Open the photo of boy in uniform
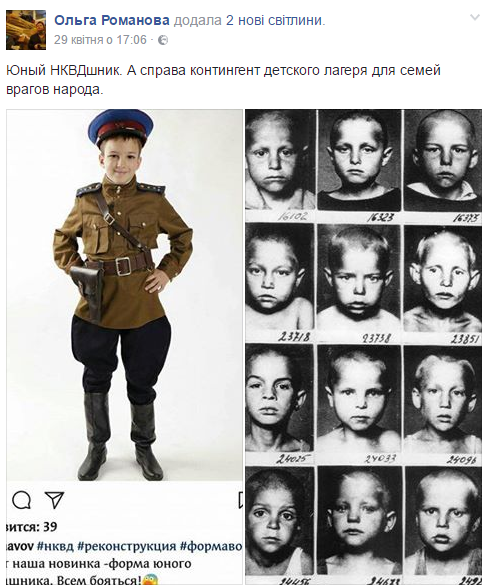 point(124,347)
